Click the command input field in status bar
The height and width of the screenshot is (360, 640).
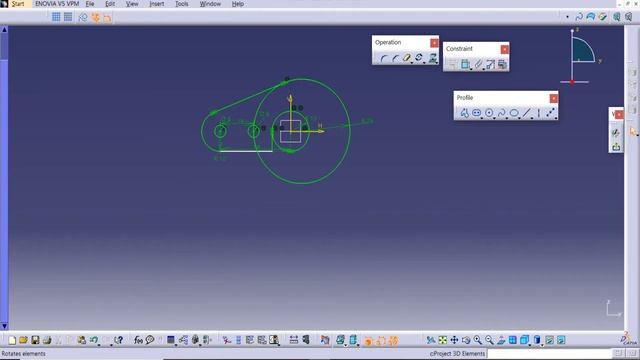(549, 353)
